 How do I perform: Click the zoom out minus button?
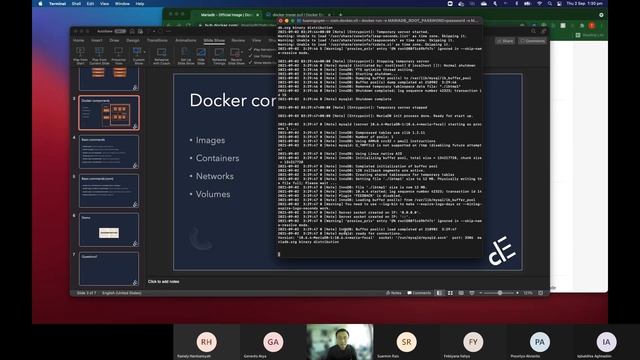pos(481,293)
